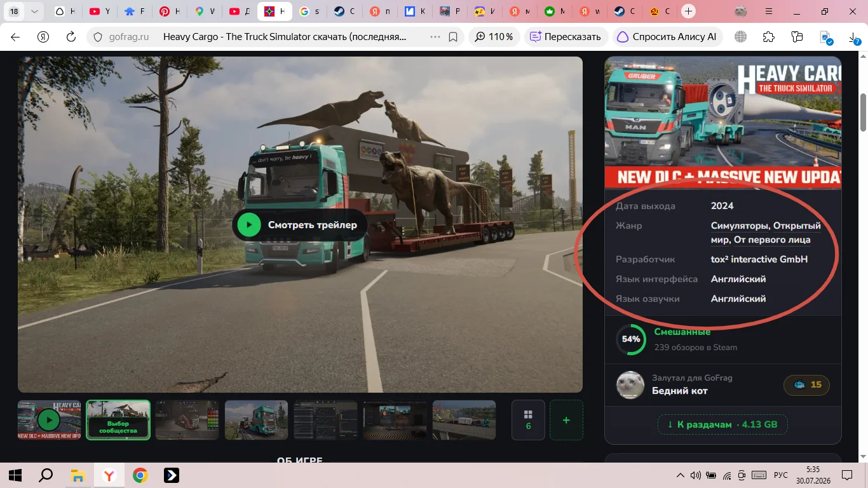Click the 54% rating circle

coord(631,339)
